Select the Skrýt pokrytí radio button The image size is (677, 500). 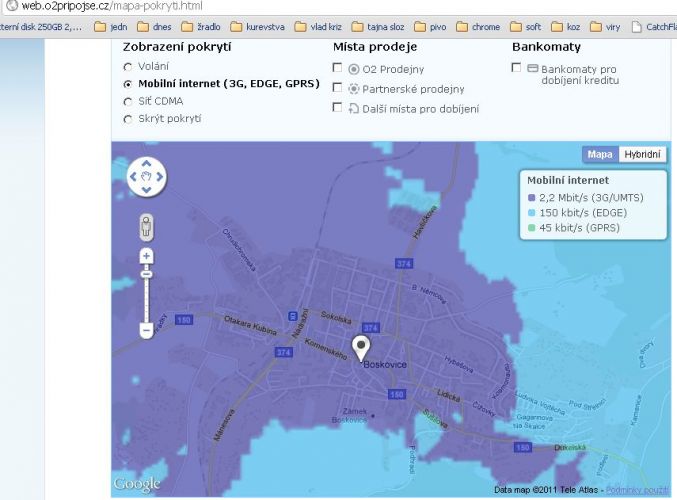(127, 120)
